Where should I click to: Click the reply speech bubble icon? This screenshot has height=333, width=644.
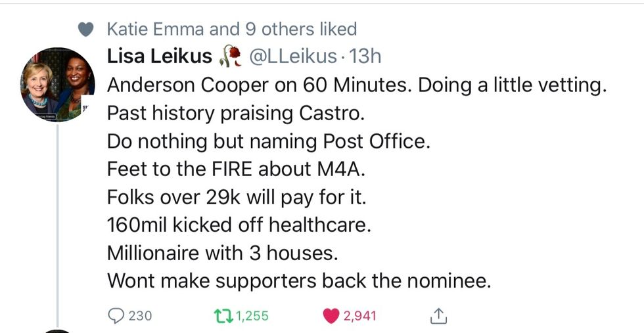(x=115, y=316)
